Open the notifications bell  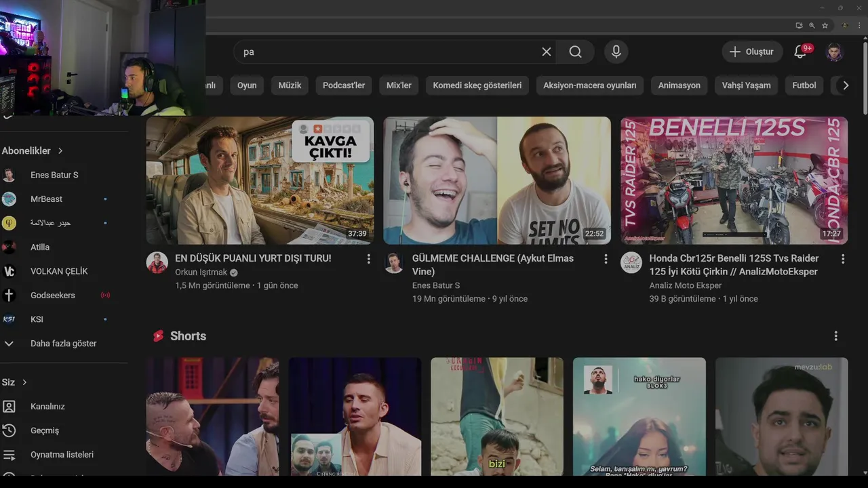click(800, 52)
